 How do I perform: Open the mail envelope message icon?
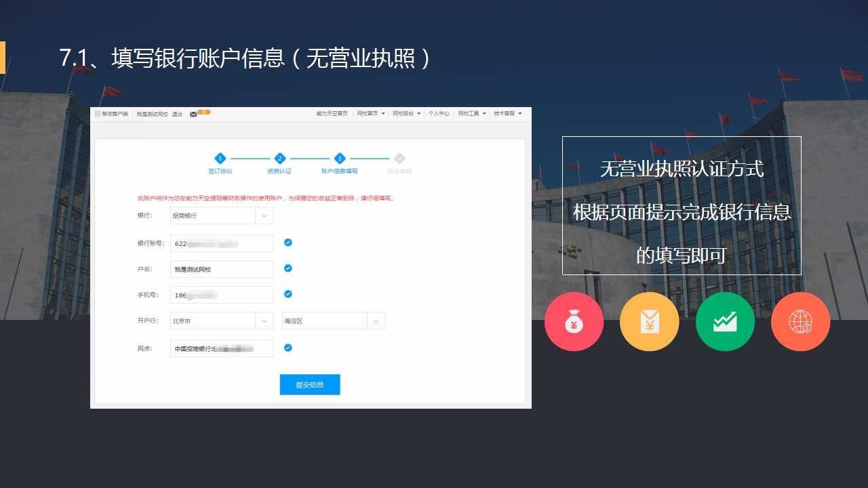click(x=193, y=114)
